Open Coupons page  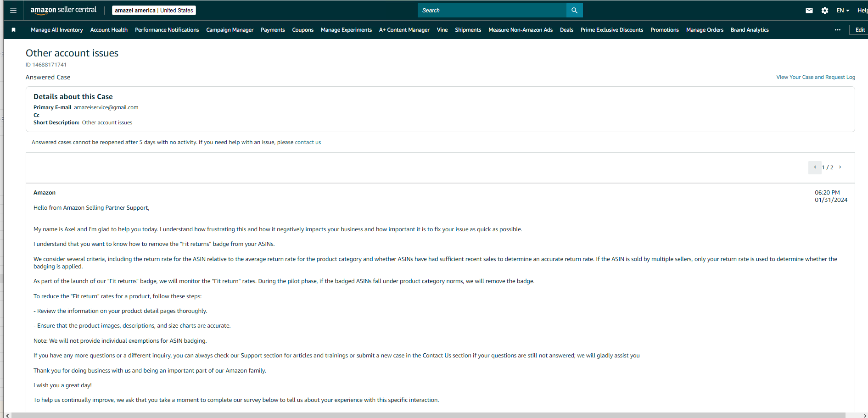[303, 30]
